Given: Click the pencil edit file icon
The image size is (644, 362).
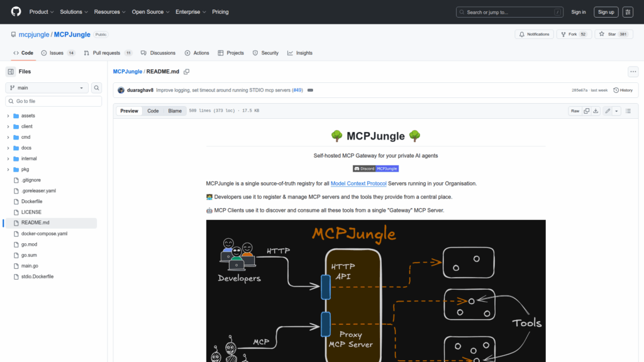Looking at the screenshot, I should click(x=608, y=111).
